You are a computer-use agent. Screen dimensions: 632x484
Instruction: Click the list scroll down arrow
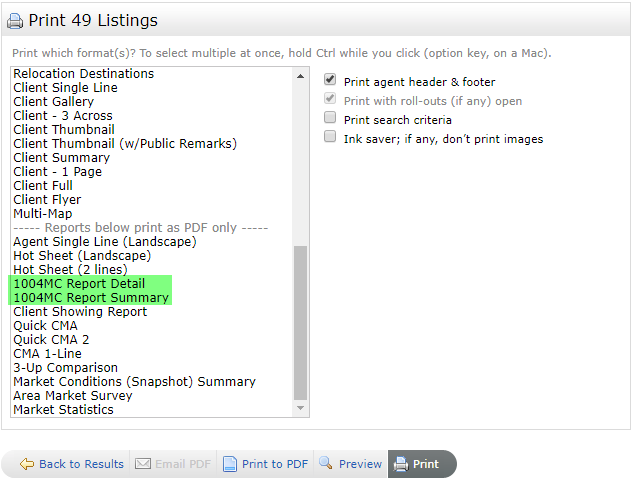point(300,408)
